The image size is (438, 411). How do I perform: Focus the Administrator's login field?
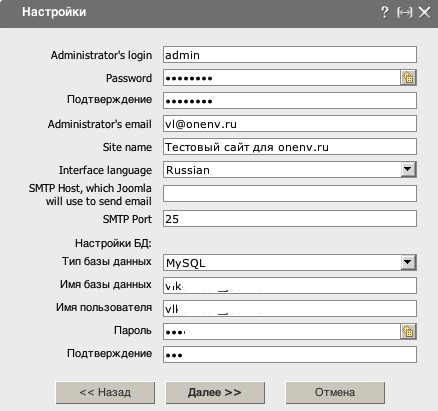290,55
